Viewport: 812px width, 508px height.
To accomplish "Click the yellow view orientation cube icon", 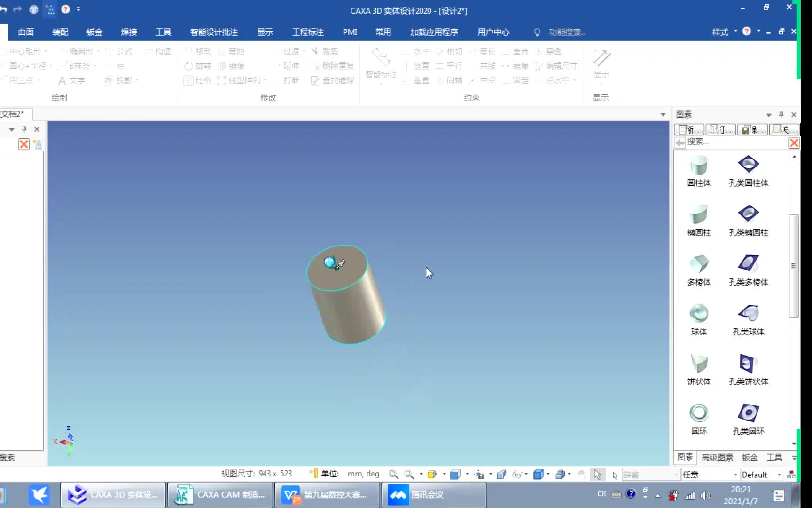I will point(432,474).
